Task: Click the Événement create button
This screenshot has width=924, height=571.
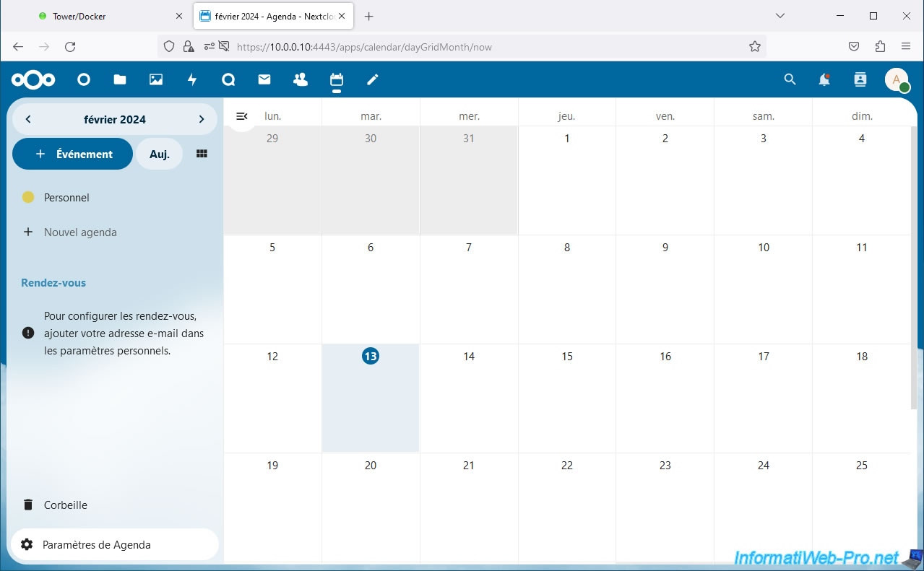Action: tap(73, 154)
